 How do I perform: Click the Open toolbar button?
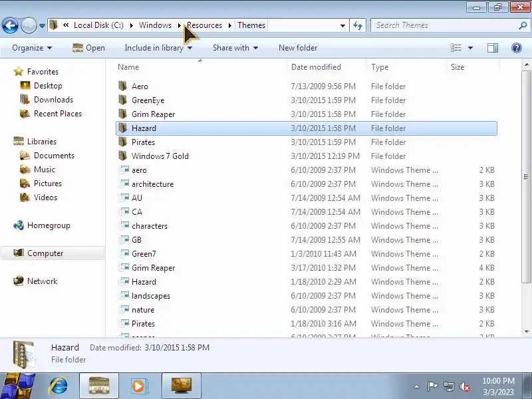(x=89, y=48)
